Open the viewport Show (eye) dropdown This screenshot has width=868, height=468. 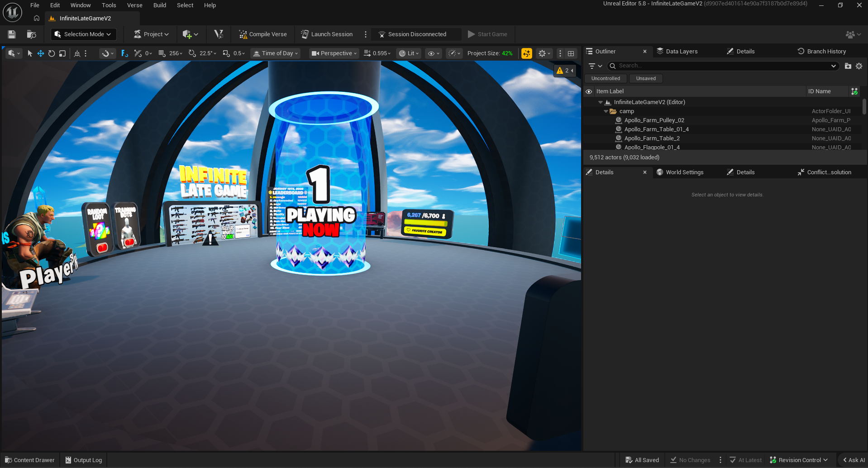[x=434, y=53]
